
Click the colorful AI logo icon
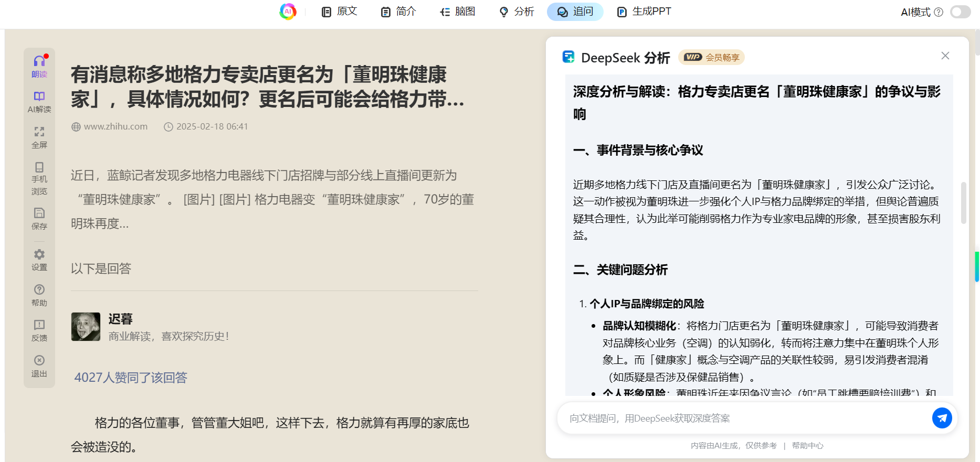[288, 12]
